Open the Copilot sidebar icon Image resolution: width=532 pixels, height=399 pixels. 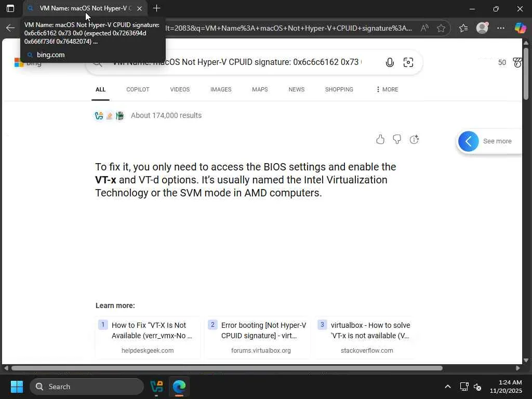[520, 28]
